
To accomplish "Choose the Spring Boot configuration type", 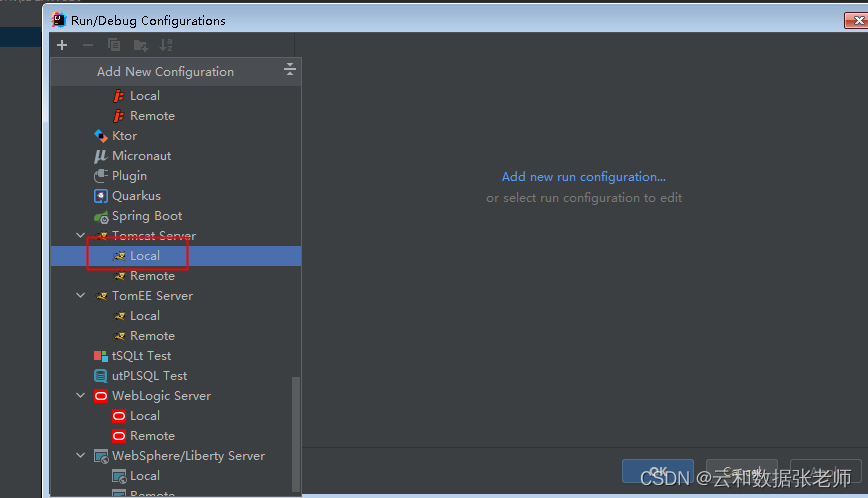I will point(176,216).
